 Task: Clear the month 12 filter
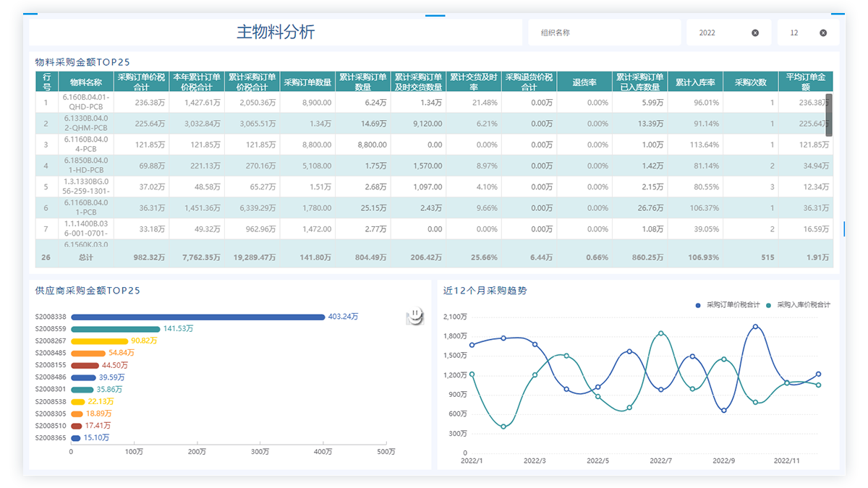823,33
